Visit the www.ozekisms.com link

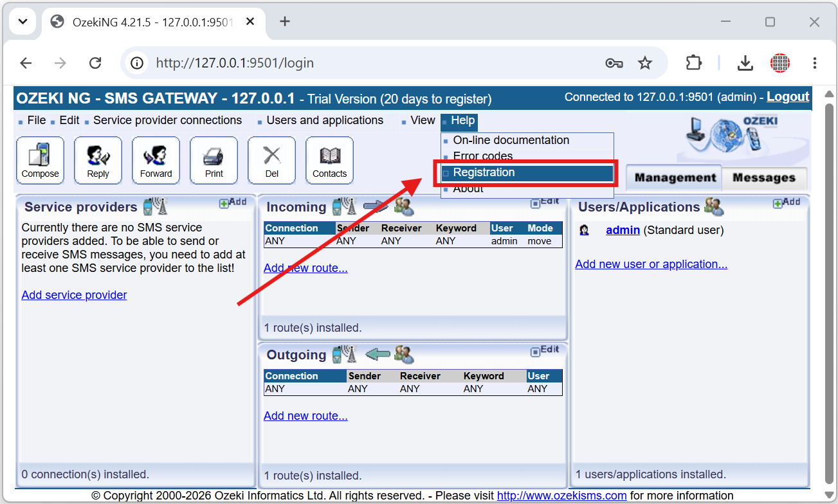point(561,496)
